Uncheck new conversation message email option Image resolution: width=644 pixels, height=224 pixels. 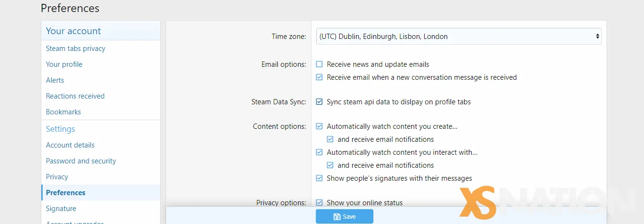tap(319, 77)
